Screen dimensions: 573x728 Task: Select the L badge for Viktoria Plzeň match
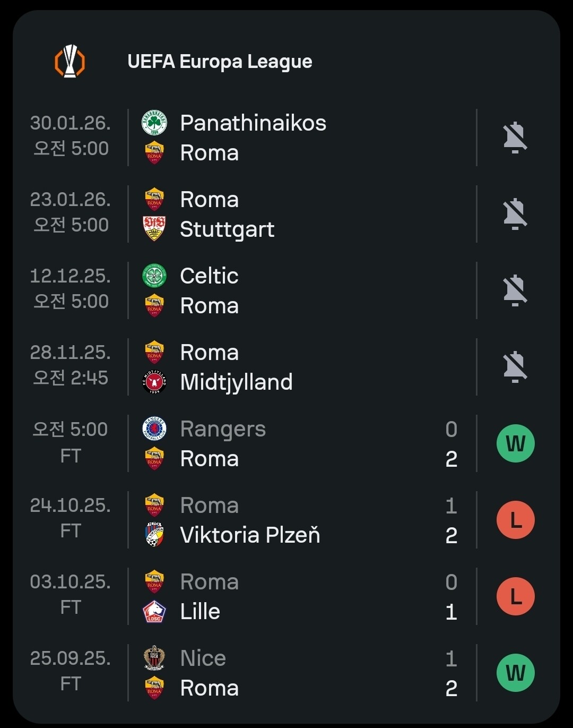[x=515, y=520]
